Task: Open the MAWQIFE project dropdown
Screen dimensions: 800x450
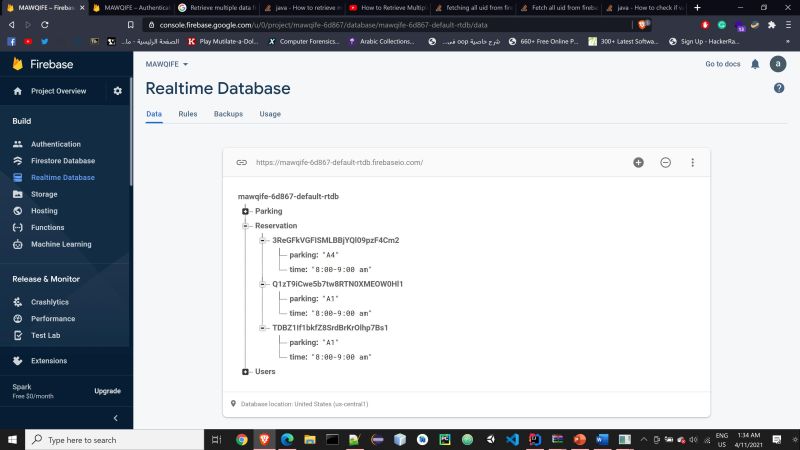Action: (166, 64)
